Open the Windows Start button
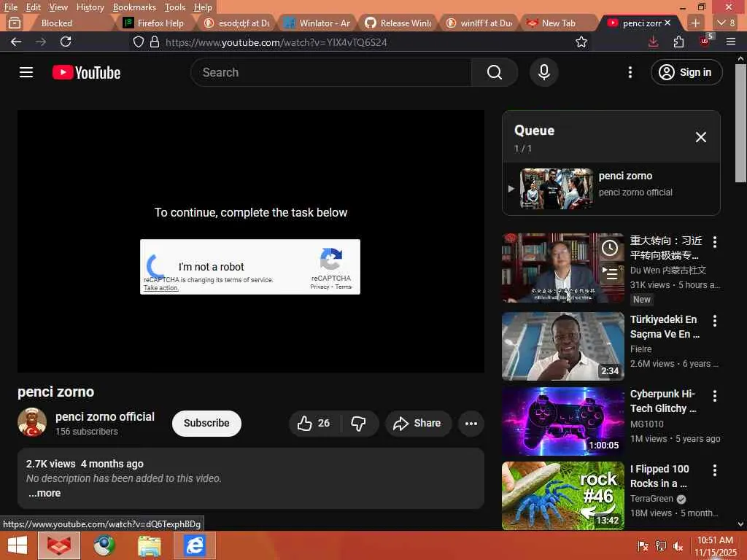Screen dimensions: 747x560 click(x=18, y=545)
